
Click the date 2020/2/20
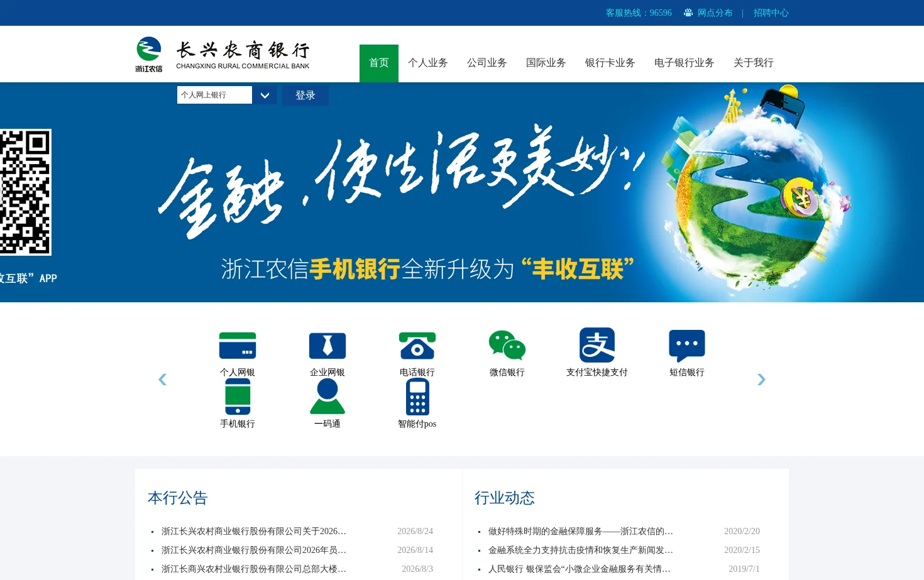[x=742, y=532]
